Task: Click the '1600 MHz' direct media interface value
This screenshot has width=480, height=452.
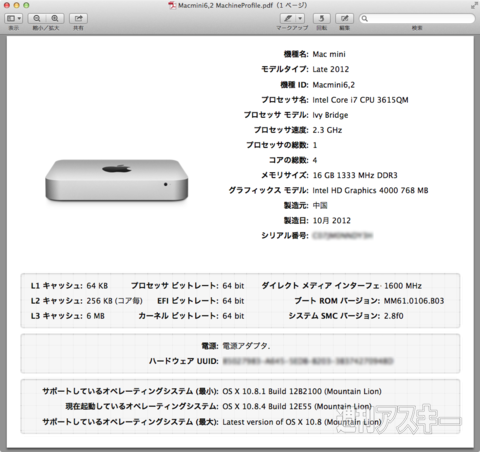Action: 403,286
